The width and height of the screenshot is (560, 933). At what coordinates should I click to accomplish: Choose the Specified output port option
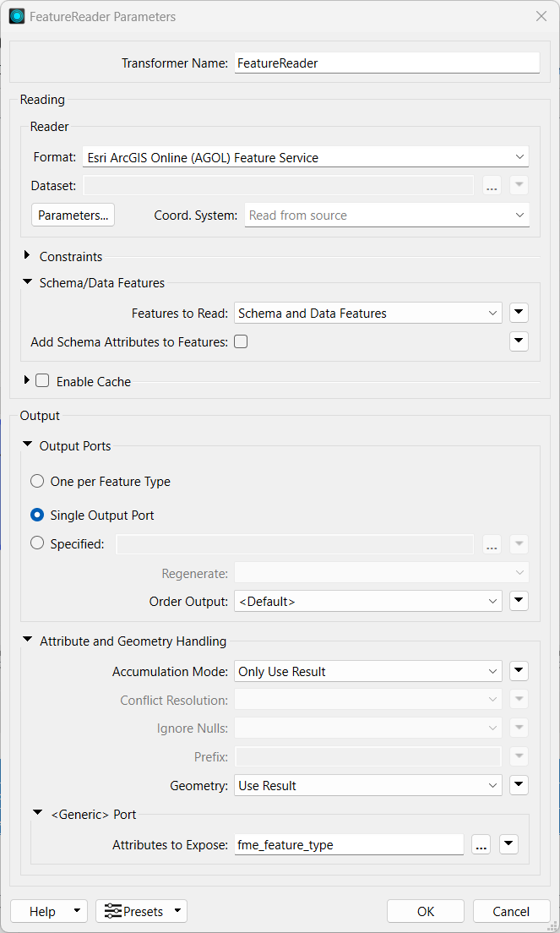click(x=37, y=543)
